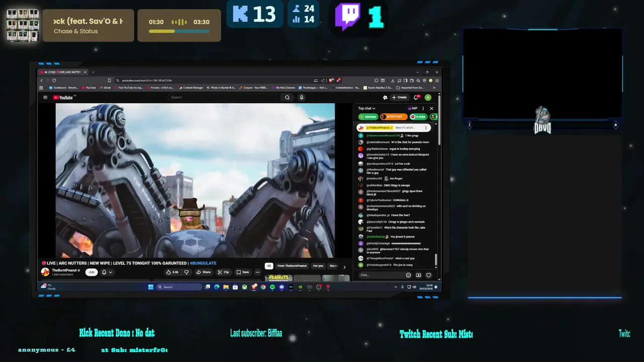Click the PEANUTS recommended video thumbnail
644x362 pixels.
(279, 278)
